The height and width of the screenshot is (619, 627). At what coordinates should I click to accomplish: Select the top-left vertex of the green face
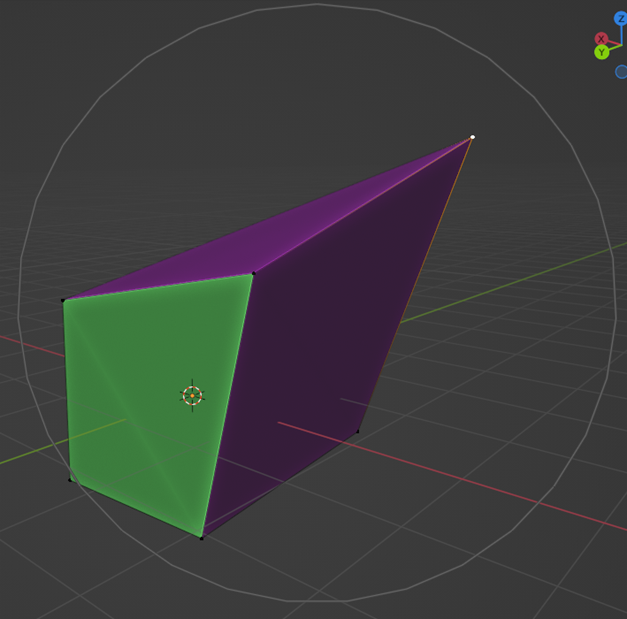click(x=63, y=300)
